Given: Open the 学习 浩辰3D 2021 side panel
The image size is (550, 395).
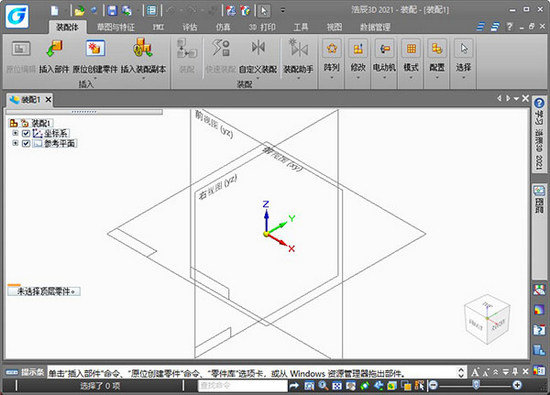Looking at the screenshot, I should coord(539,134).
